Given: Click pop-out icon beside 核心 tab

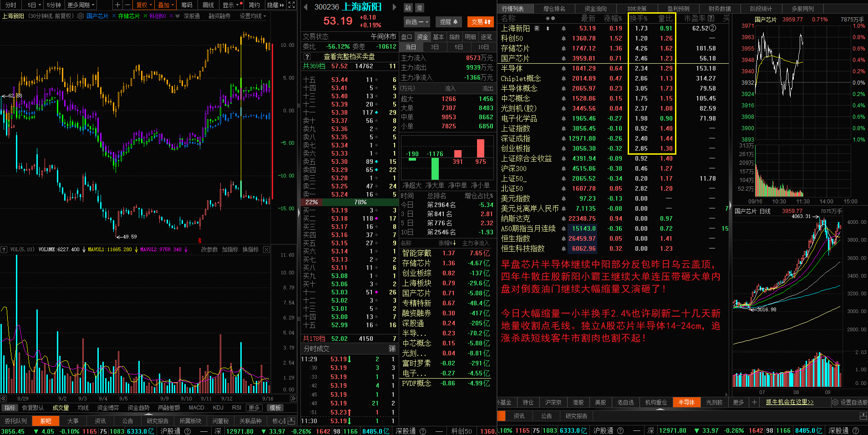Looking at the screenshot, I should (291, 421).
